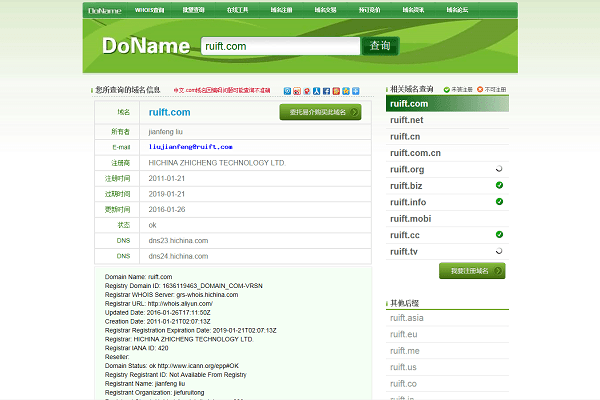Click the red Chinese .com warning link

pos(222,90)
